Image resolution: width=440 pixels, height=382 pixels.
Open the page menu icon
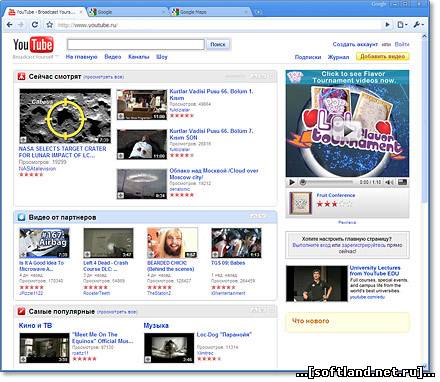point(402,25)
